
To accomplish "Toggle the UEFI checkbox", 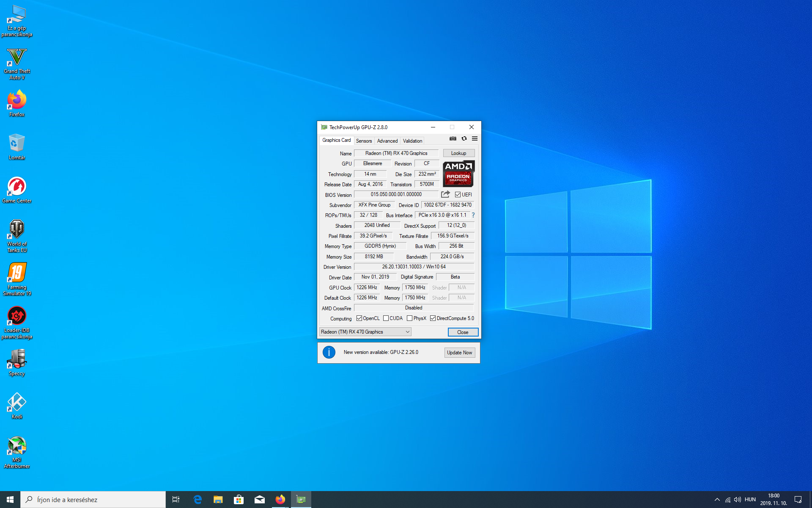I will click(458, 195).
